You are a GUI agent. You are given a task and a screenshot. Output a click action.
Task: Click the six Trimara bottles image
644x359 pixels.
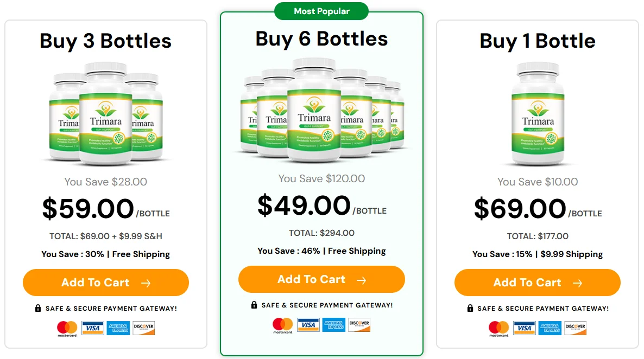[x=321, y=110]
